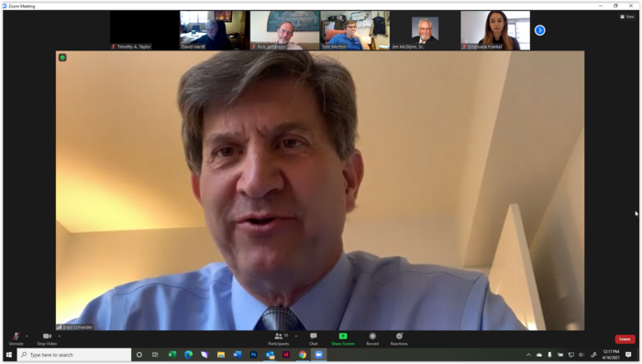Open Task View in the taskbar
The height and width of the screenshot is (364, 642).
pos(155,355)
